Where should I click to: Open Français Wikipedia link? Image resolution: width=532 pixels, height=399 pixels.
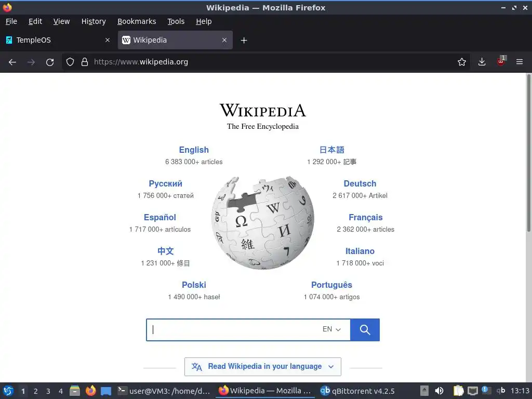(x=365, y=217)
